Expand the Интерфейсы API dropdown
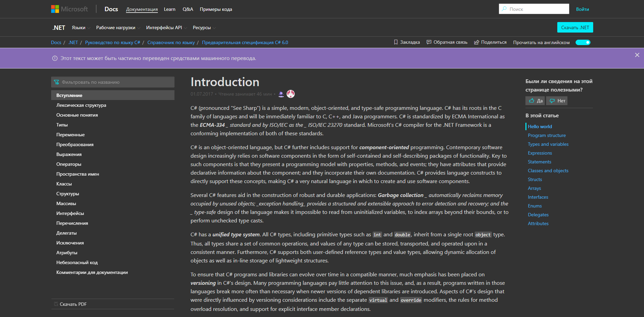Viewport: 644px width, 317px height. point(167,27)
